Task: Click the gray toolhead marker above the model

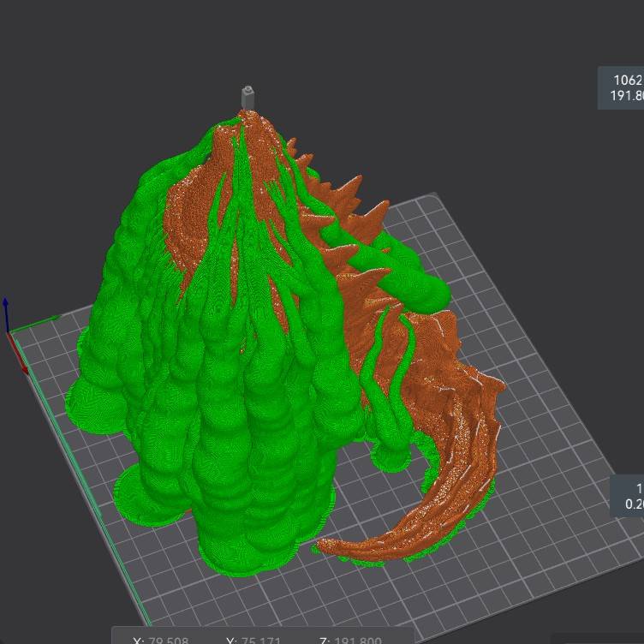Action: click(247, 97)
